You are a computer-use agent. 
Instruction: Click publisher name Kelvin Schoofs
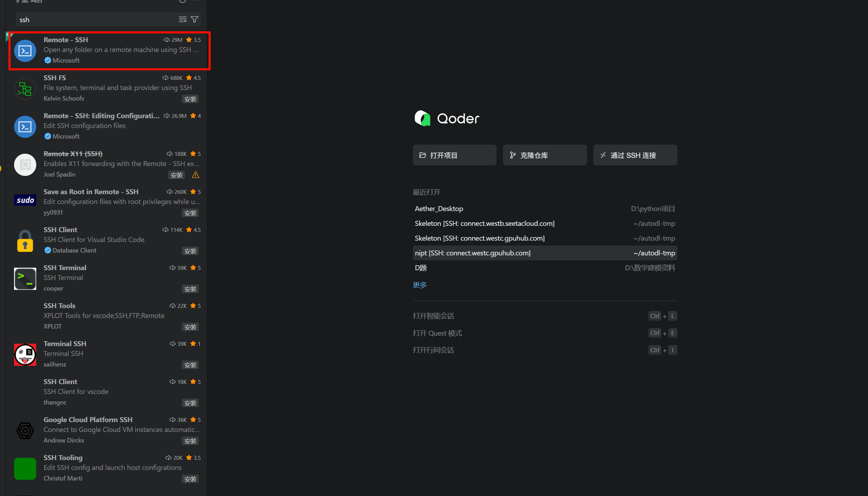coord(64,98)
